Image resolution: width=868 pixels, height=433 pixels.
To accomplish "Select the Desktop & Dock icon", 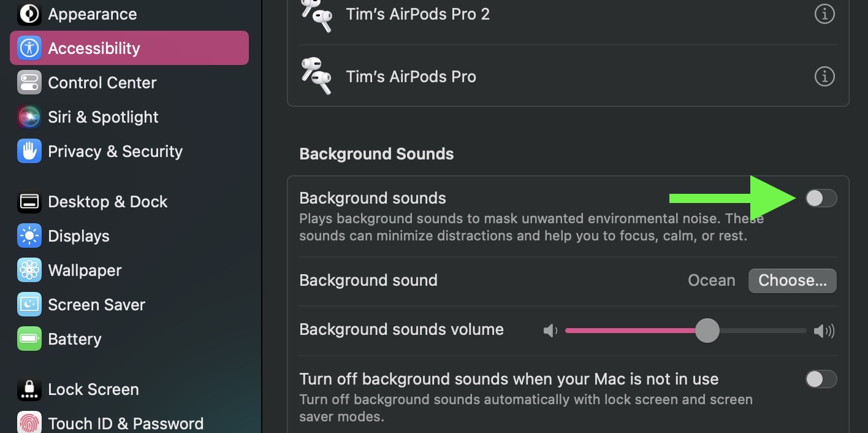I will pyautogui.click(x=29, y=202).
